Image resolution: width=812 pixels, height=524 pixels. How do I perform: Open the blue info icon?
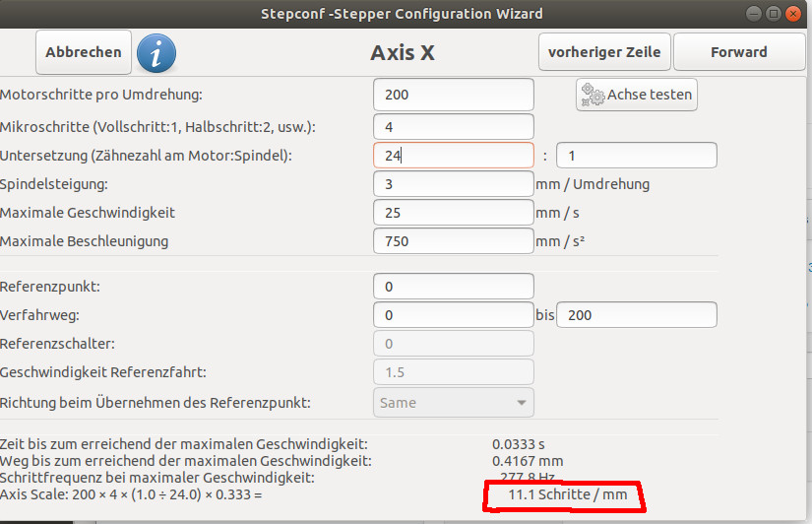click(x=156, y=53)
